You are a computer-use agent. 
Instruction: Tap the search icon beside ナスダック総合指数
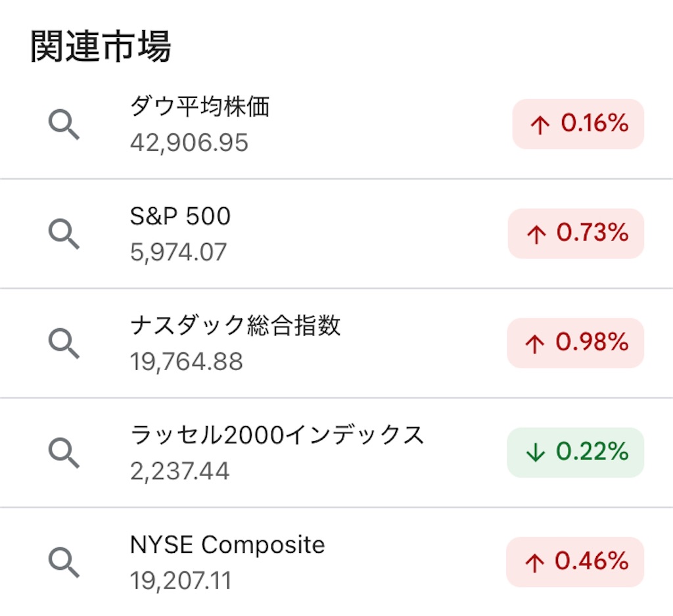(64, 344)
